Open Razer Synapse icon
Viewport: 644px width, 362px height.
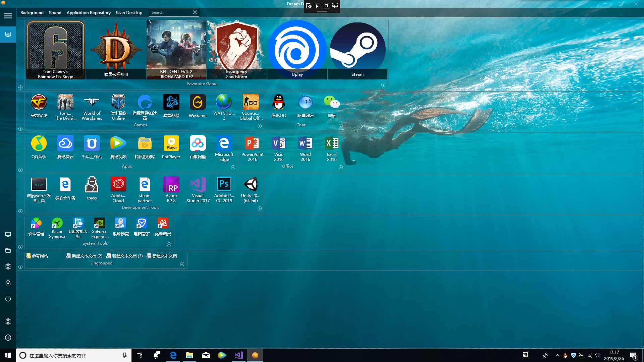tap(57, 228)
